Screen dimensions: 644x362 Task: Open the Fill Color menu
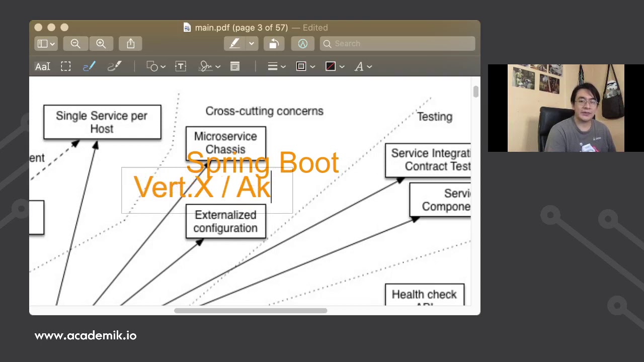335,66
